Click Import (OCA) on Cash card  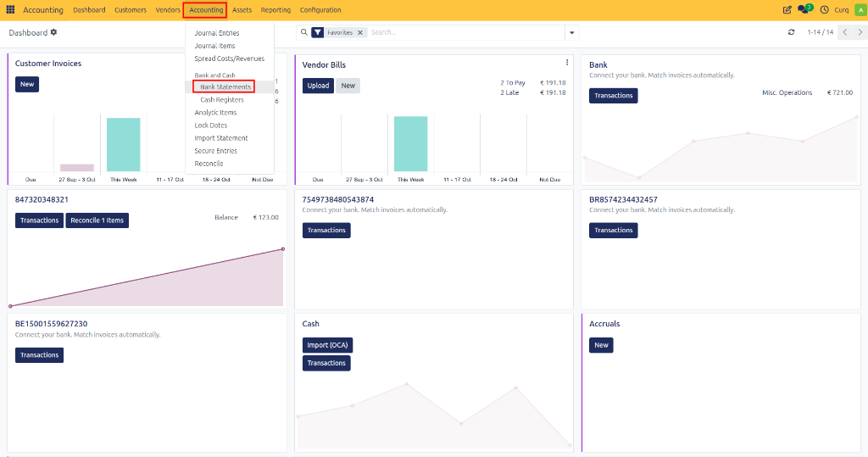pos(328,345)
